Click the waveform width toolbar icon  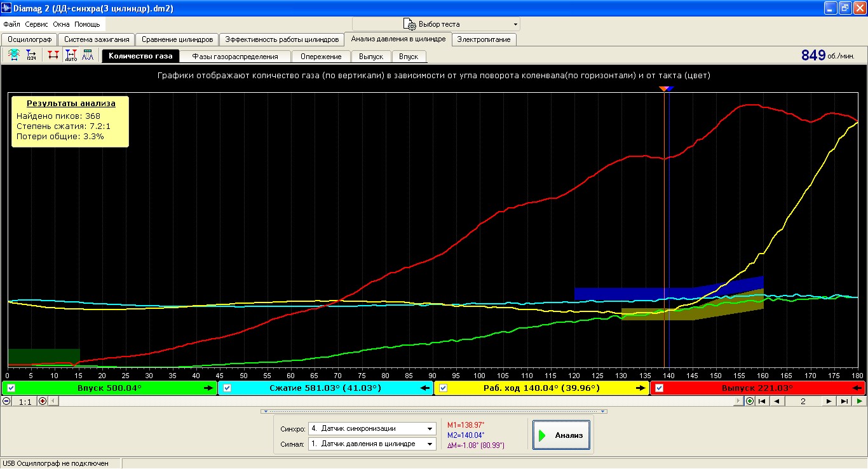13,55
